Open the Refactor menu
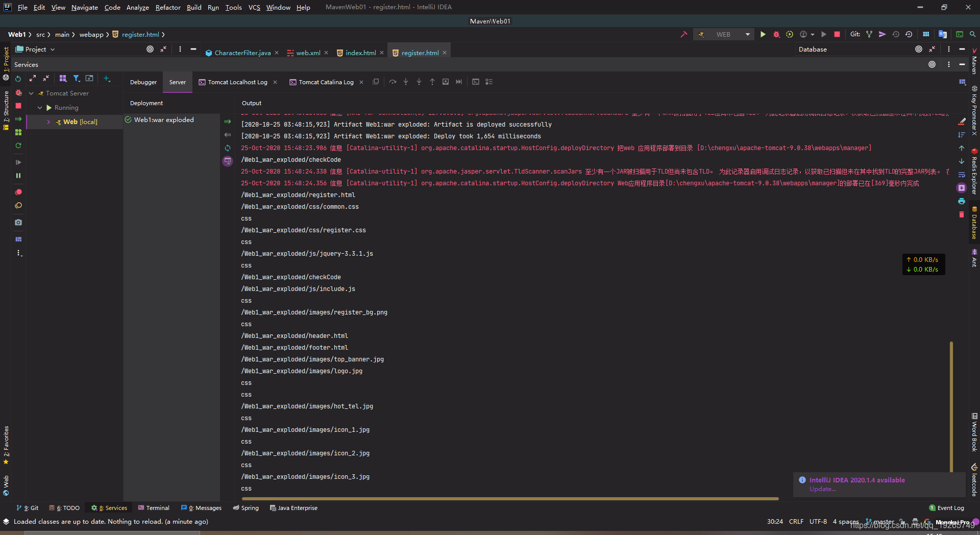 [x=168, y=7]
